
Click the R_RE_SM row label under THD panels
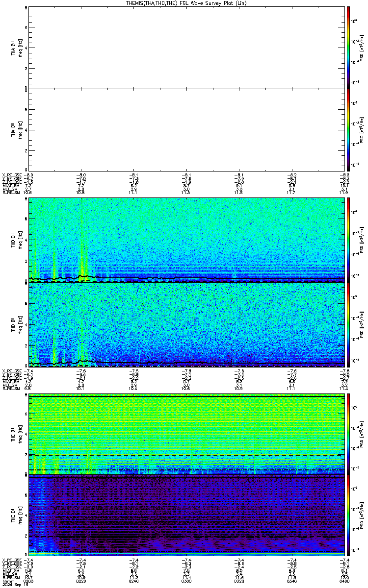[11, 389]
